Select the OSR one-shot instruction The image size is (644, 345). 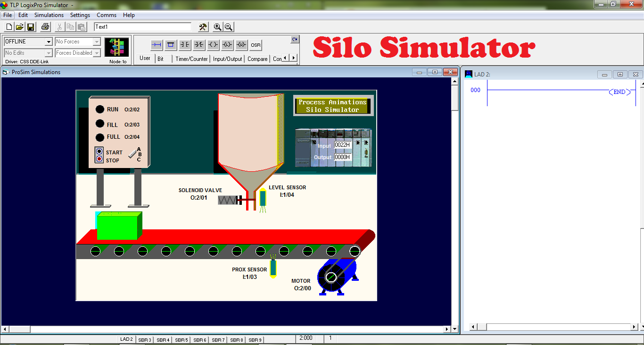pyautogui.click(x=255, y=44)
